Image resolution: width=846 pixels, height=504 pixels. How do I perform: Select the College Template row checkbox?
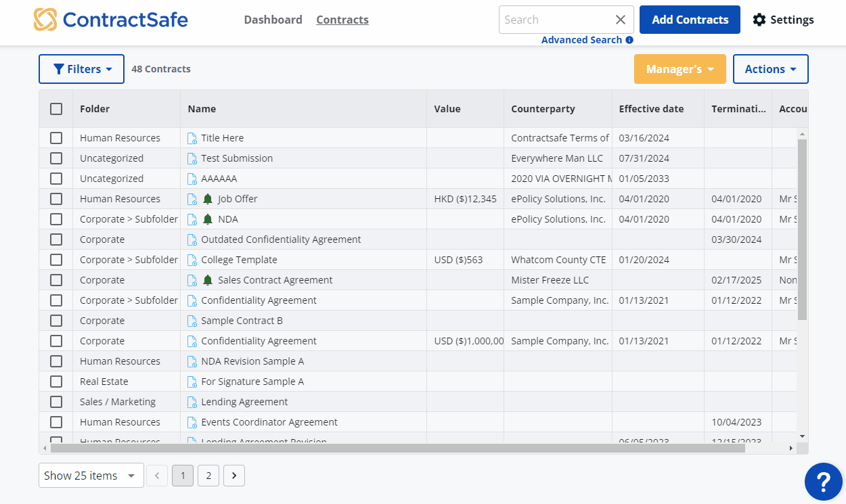pos(56,260)
